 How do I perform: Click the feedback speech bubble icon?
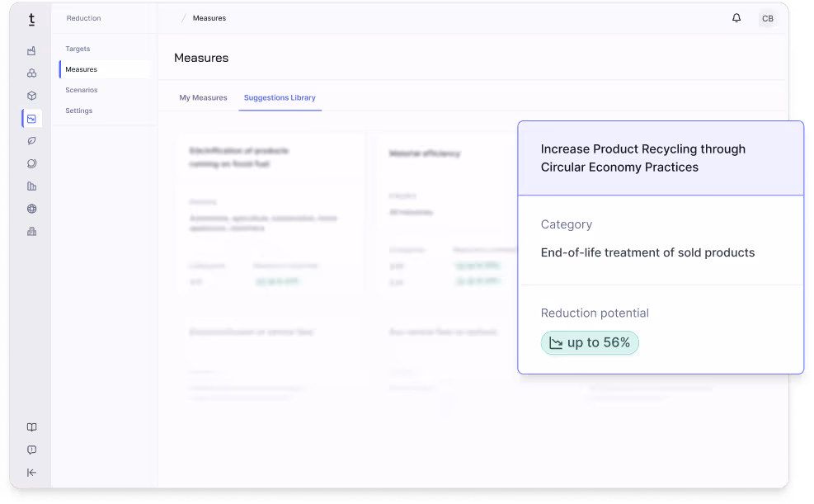(31, 450)
